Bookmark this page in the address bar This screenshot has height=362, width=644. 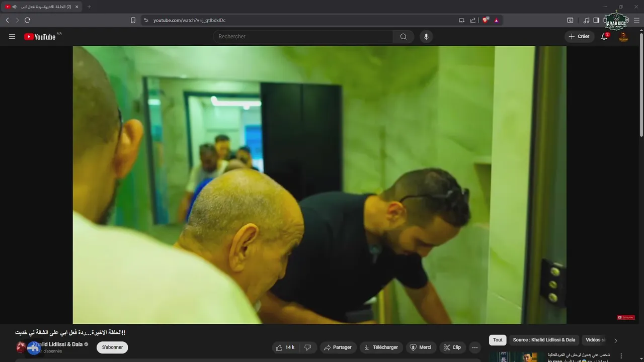[133, 20]
